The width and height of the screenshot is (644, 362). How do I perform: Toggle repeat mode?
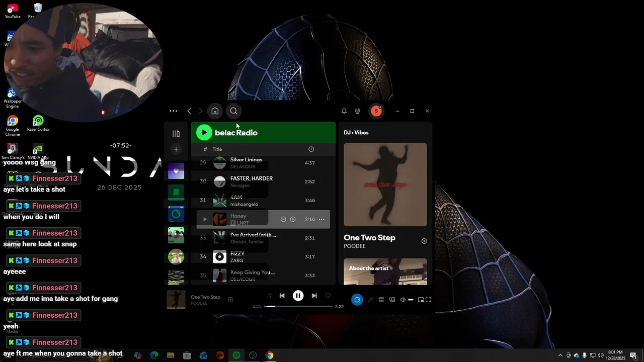click(328, 296)
